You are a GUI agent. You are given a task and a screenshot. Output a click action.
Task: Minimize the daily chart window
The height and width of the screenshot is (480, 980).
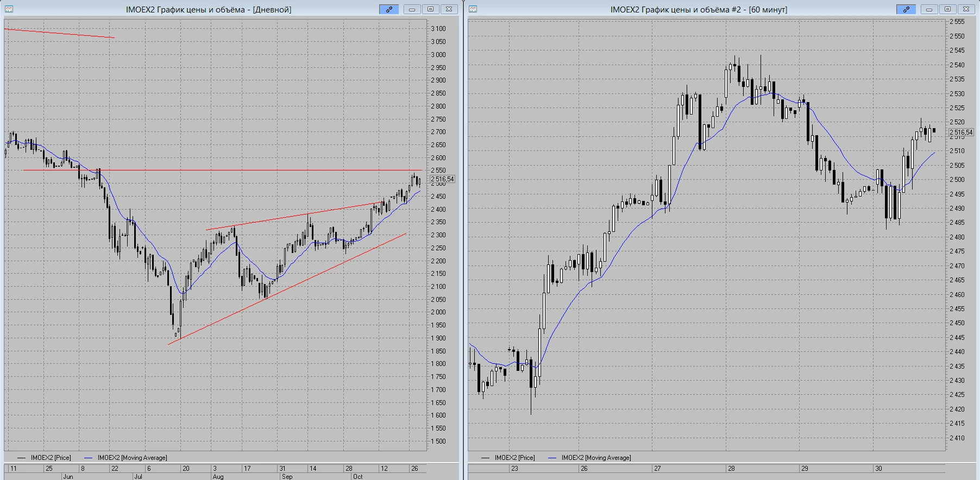412,9
